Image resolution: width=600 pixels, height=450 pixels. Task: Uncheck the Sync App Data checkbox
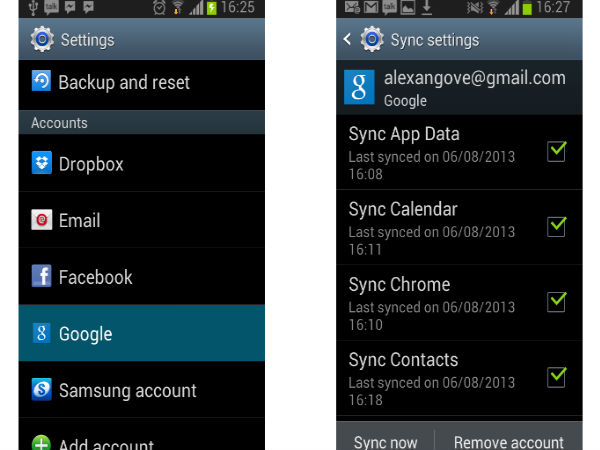tap(557, 151)
